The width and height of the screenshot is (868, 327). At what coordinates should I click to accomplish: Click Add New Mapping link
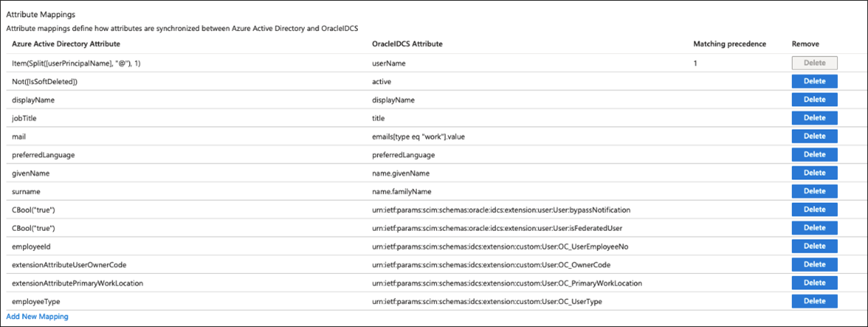37,316
